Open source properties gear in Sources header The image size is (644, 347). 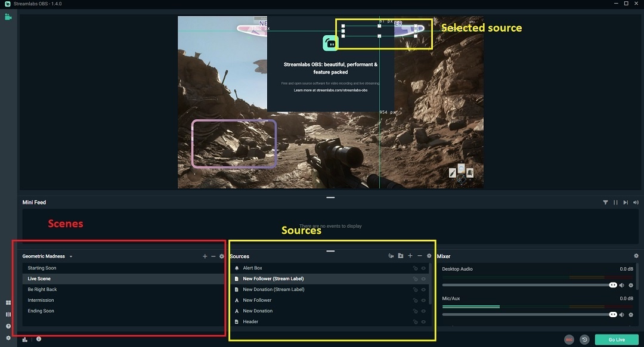click(429, 256)
